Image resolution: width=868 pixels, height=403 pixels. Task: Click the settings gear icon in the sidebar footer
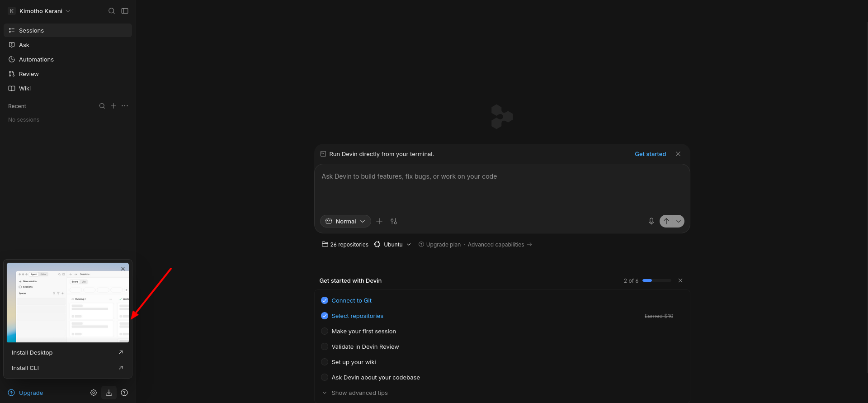[94, 393]
